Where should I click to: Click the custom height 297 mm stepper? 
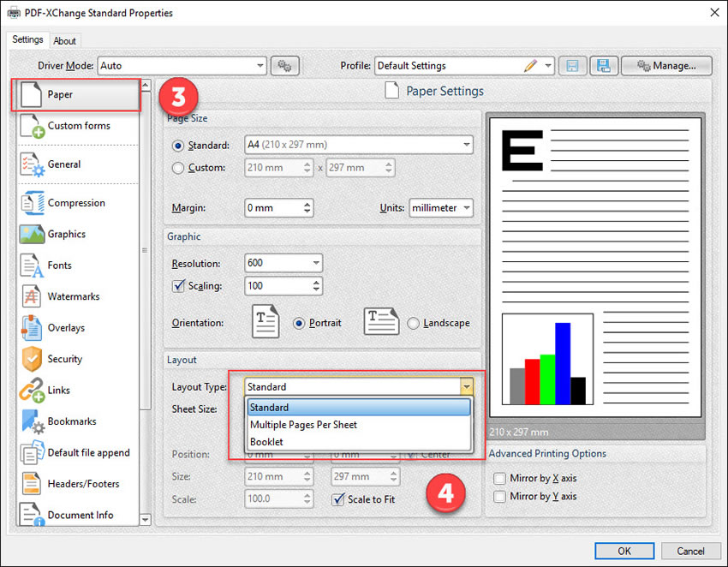point(389,168)
